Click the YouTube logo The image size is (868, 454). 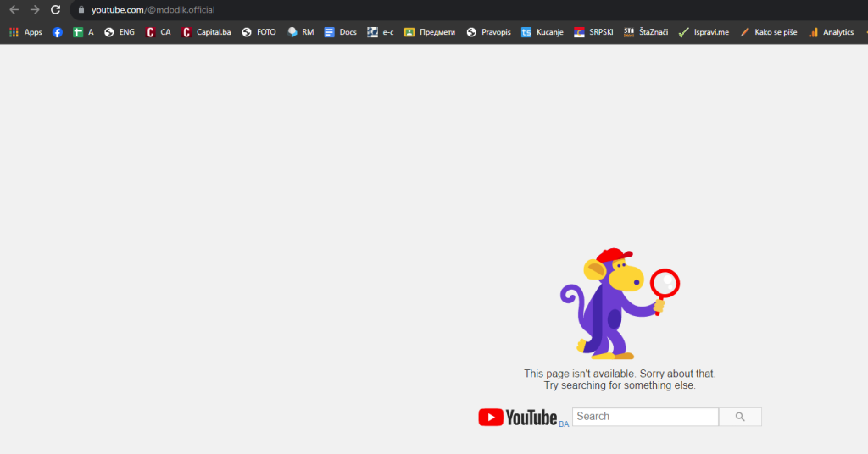[518, 418]
